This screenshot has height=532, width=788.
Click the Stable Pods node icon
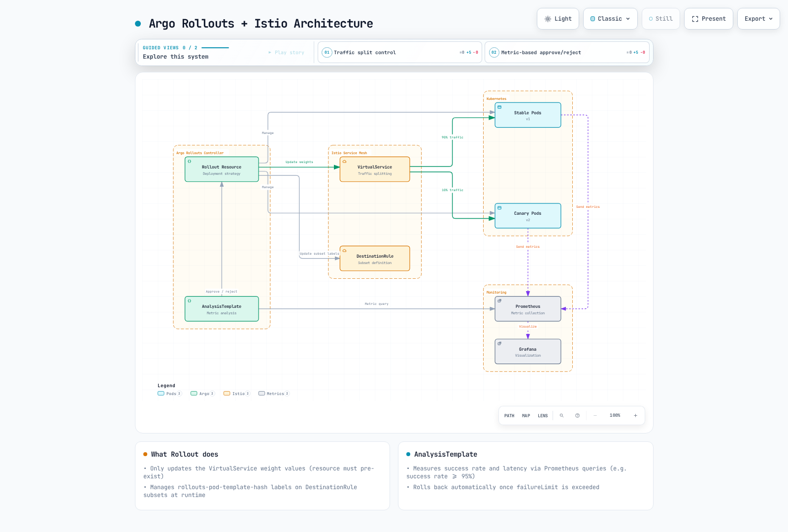[499, 107]
